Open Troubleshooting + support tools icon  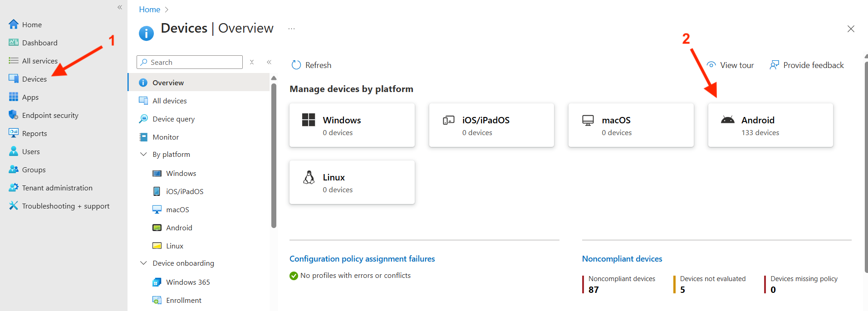click(x=14, y=206)
